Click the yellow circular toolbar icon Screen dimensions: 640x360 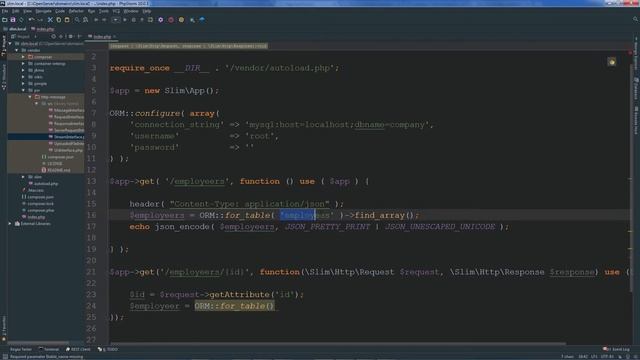(x=181, y=20)
